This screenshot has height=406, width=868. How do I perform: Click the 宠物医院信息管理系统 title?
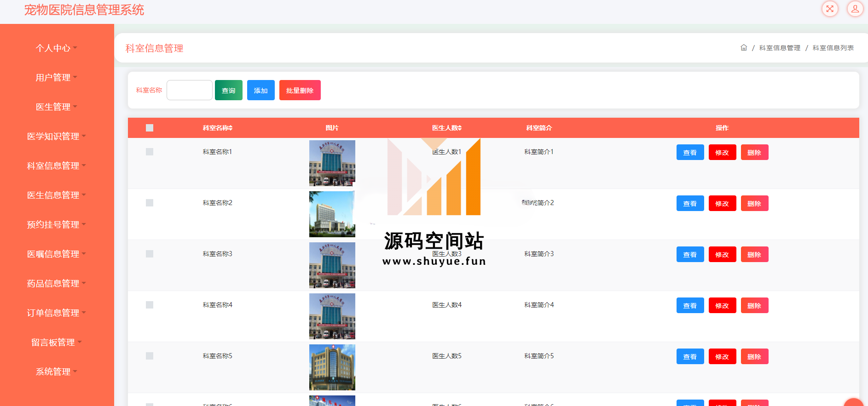[84, 10]
